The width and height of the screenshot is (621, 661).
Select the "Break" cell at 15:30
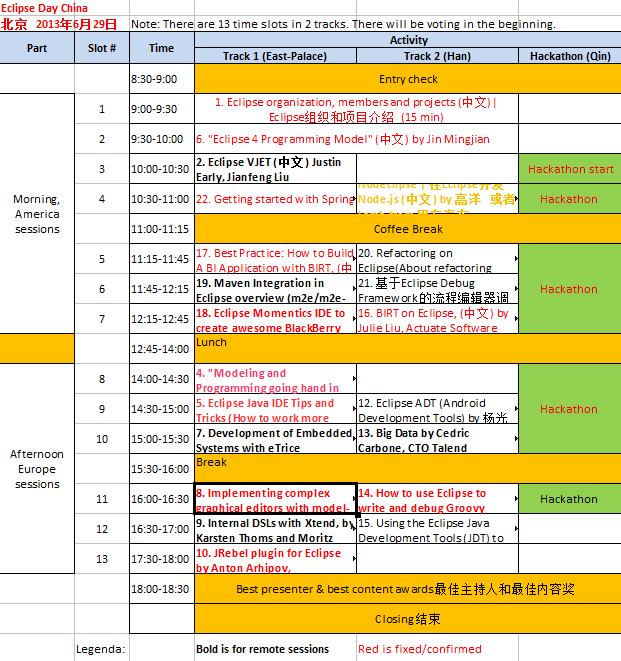click(408, 468)
